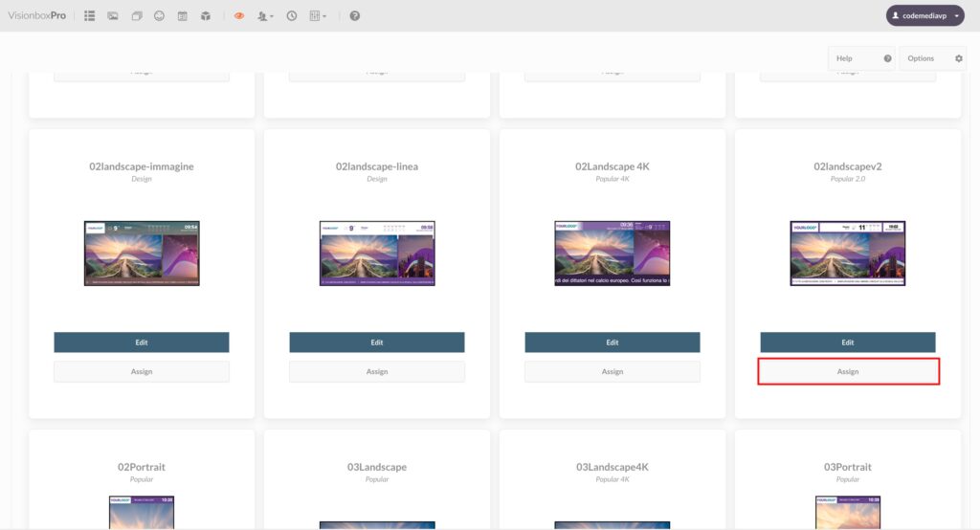Click the Options button with gear

[x=933, y=58]
